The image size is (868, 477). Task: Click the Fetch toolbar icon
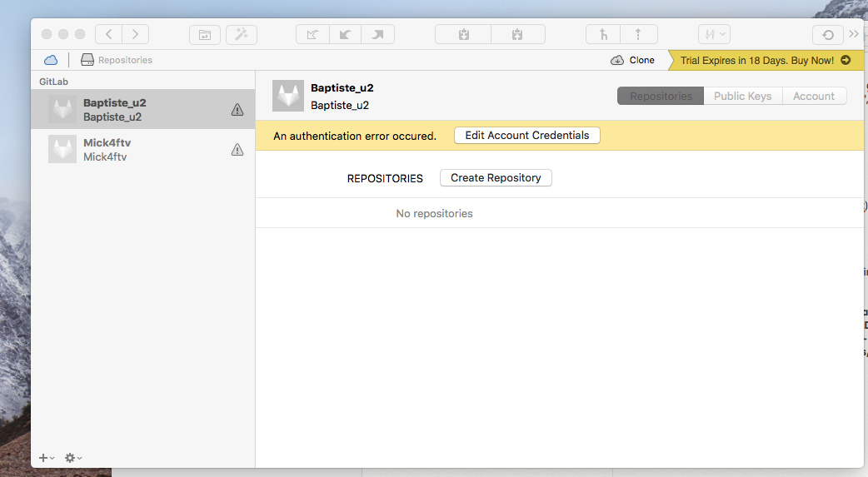click(312, 35)
